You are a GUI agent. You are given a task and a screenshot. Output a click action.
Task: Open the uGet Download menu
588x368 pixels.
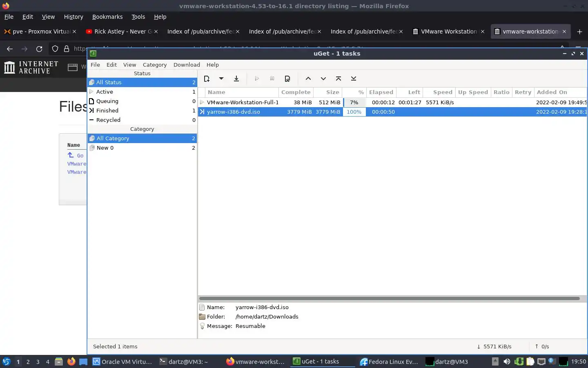(x=187, y=65)
